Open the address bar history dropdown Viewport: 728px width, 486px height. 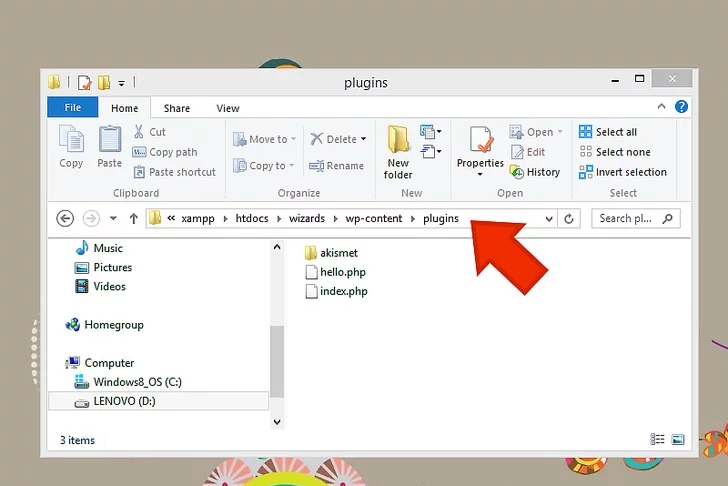point(549,218)
